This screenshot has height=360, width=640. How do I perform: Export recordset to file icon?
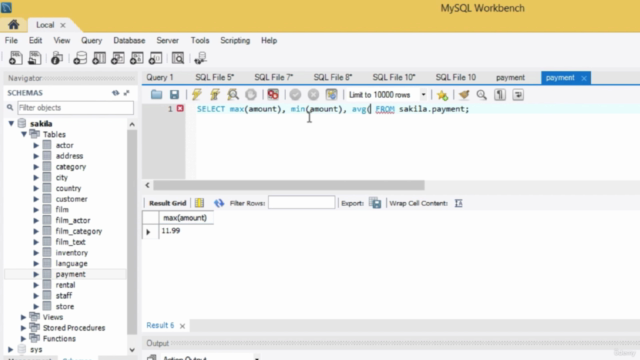(x=375, y=203)
